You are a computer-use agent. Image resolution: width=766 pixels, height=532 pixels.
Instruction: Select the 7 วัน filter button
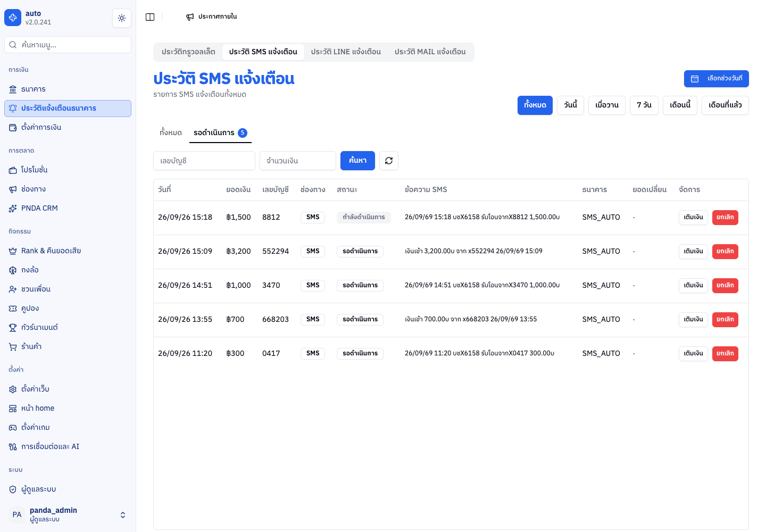click(644, 105)
